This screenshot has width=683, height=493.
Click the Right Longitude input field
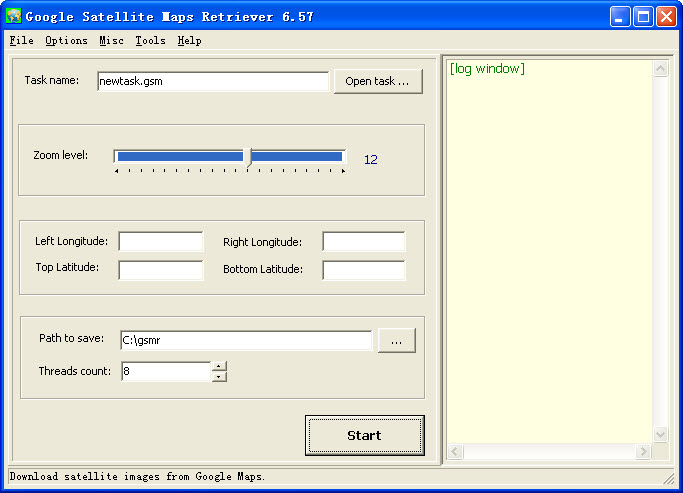tap(364, 242)
